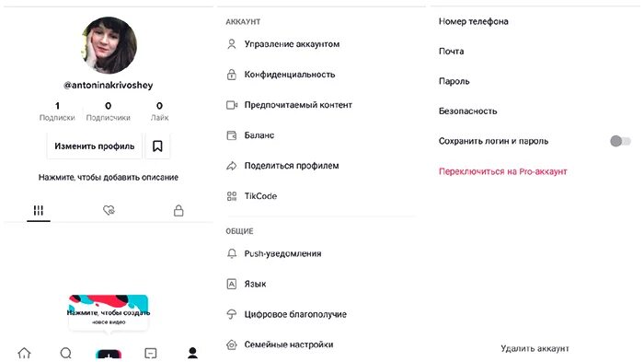Open the Home feed icon in bottom bar
This screenshot has height=362, width=644.
pos(24,353)
